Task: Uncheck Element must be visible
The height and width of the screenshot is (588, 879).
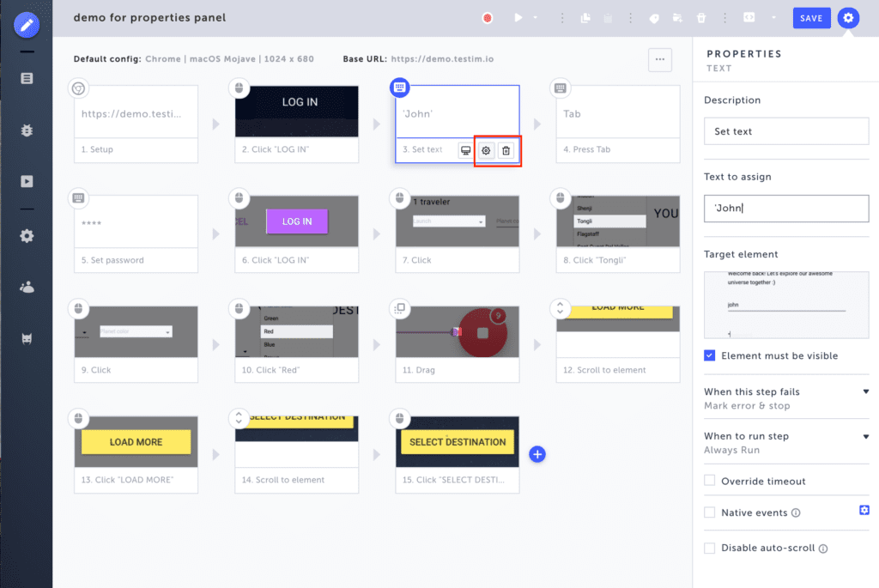Action: (x=710, y=355)
